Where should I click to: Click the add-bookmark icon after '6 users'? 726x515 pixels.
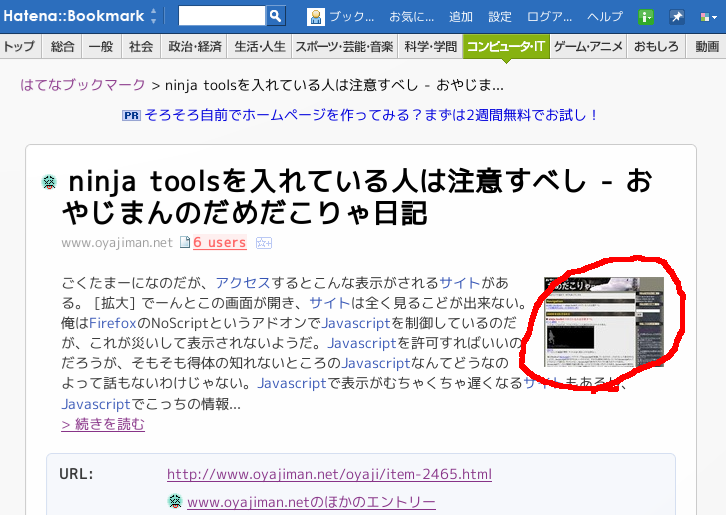tap(264, 242)
